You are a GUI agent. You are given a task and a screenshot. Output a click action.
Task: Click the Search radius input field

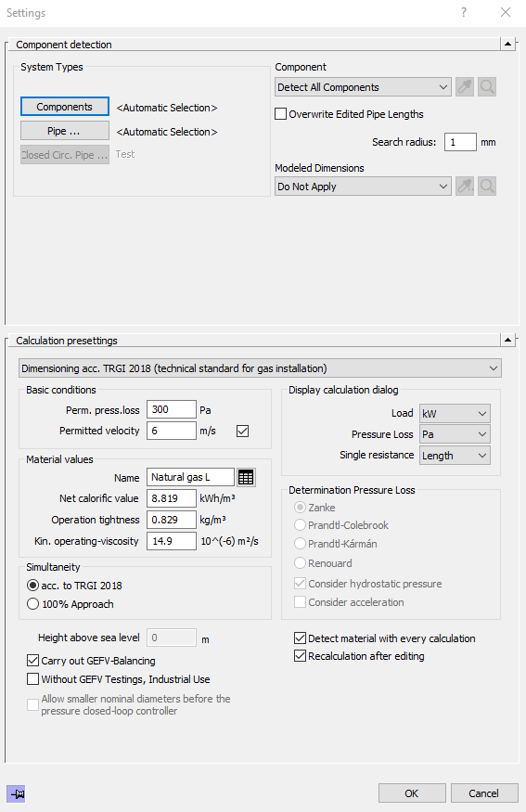pyautogui.click(x=460, y=142)
